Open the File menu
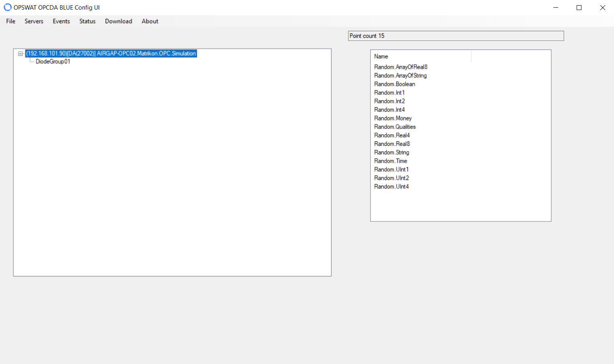The image size is (614, 364). 11,21
